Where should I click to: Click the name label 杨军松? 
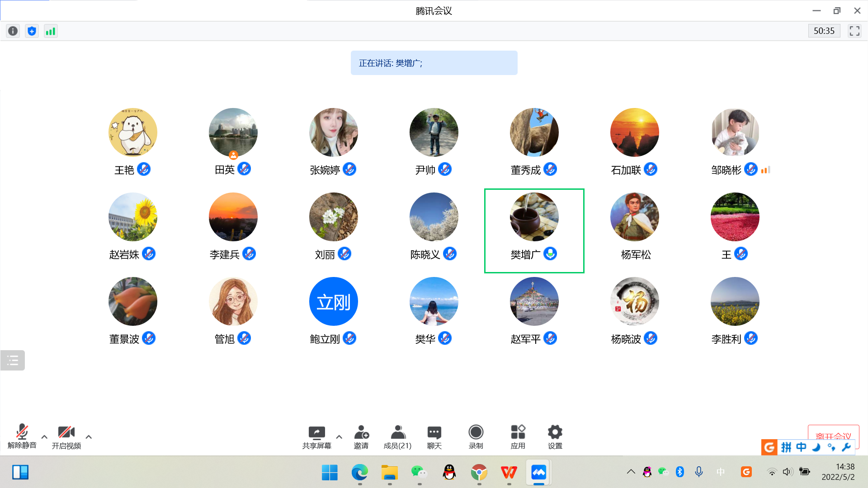pos(636,255)
